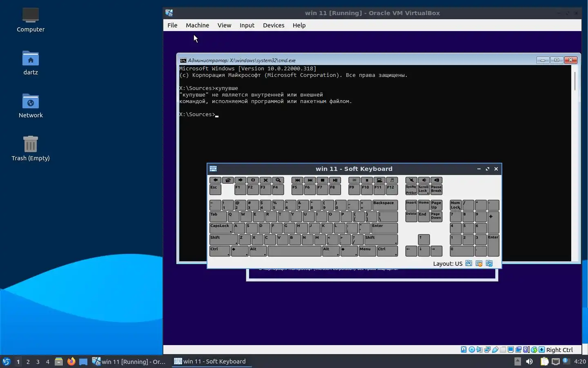The height and width of the screenshot is (368, 588).
Task: Click the Backspace key on Soft Keyboard
Action: pyautogui.click(x=385, y=205)
